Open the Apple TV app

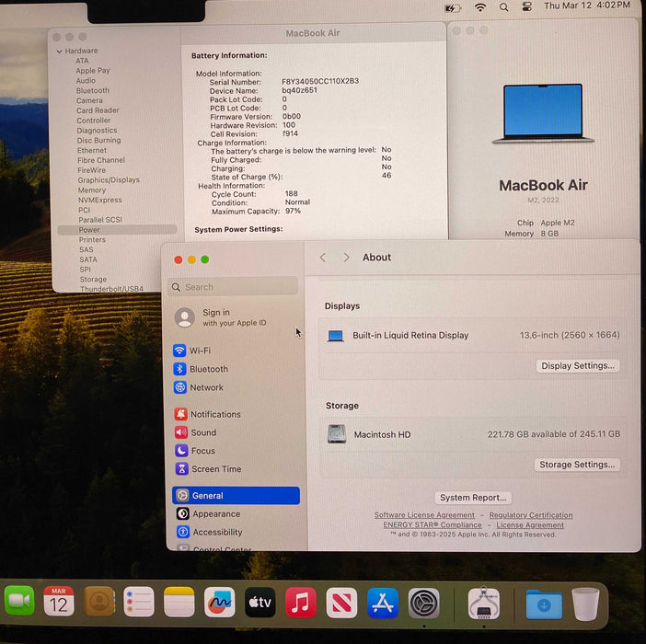coord(260,603)
